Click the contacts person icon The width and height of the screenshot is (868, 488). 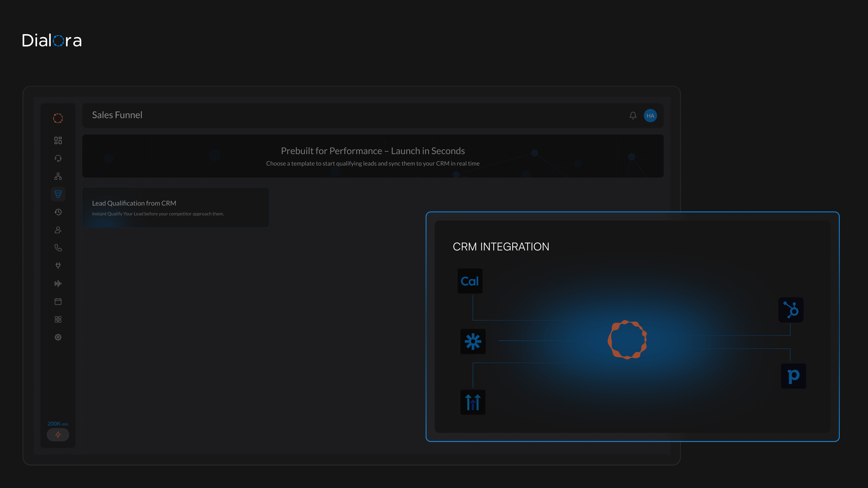point(58,230)
